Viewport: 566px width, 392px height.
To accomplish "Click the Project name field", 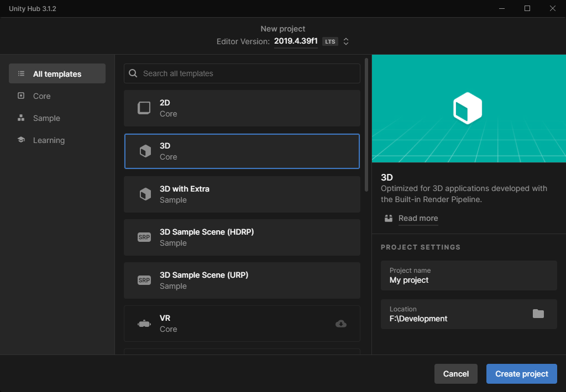I will pyautogui.click(x=468, y=276).
